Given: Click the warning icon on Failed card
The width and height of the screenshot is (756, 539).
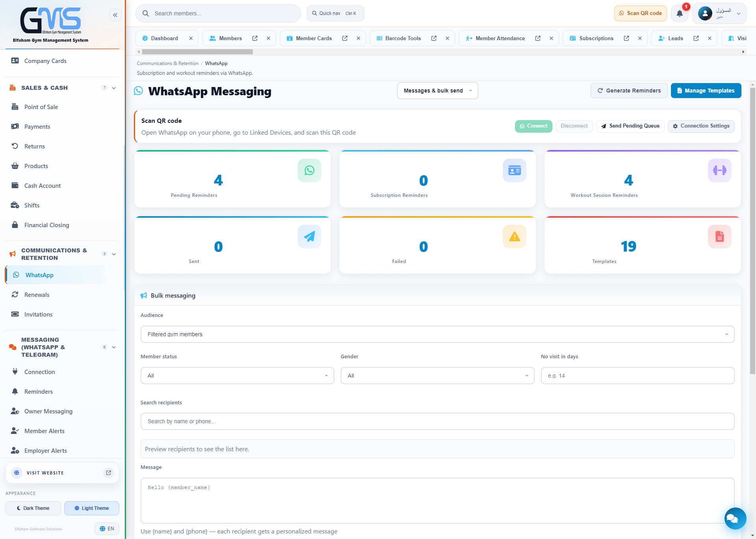Looking at the screenshot, I should click(514, 237).
